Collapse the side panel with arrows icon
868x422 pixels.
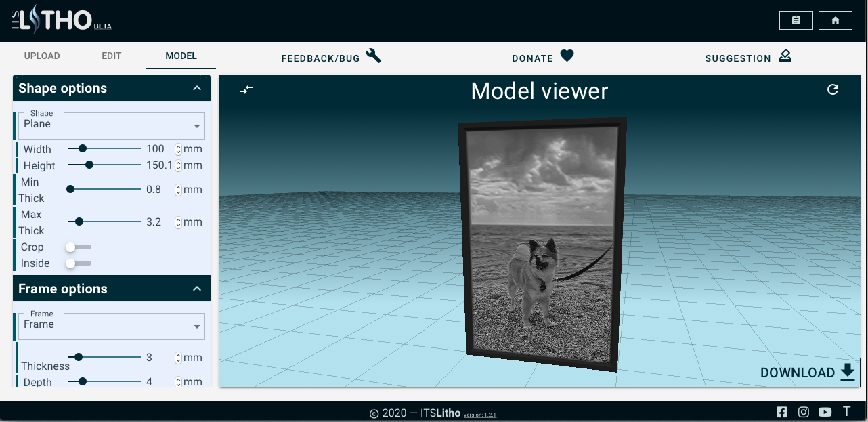point(246,89)
